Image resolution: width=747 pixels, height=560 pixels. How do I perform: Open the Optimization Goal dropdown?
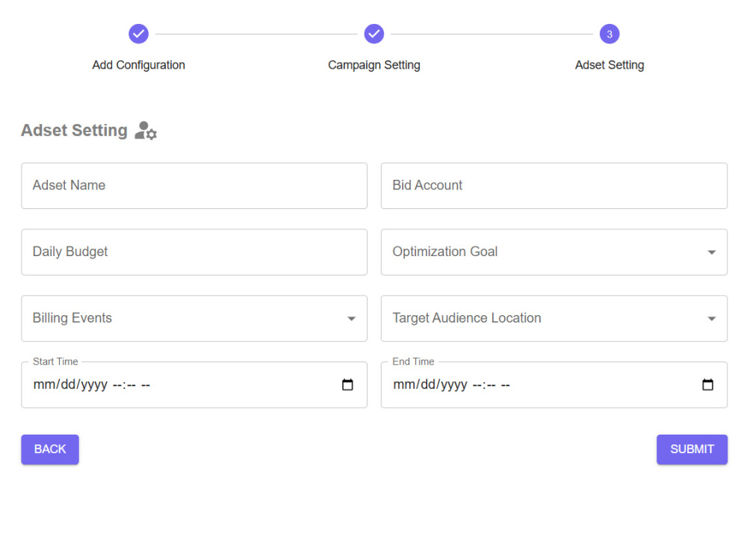[554, 252]
